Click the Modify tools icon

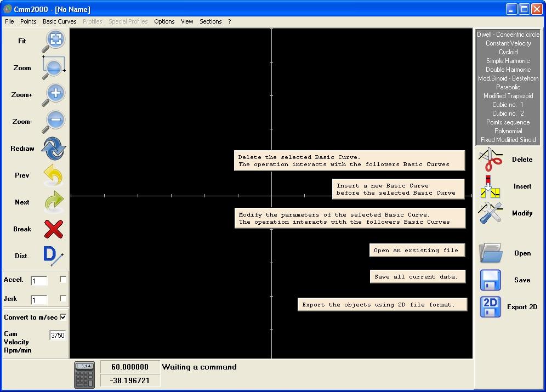[x=490, y=213]
